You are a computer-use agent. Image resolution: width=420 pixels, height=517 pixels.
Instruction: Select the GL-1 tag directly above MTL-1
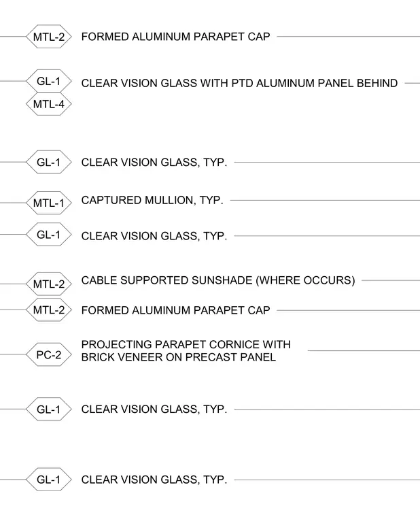pos(49,162)
